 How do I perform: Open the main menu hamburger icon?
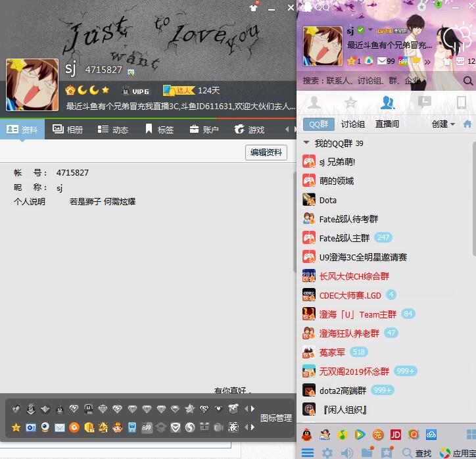pos(308,453)
